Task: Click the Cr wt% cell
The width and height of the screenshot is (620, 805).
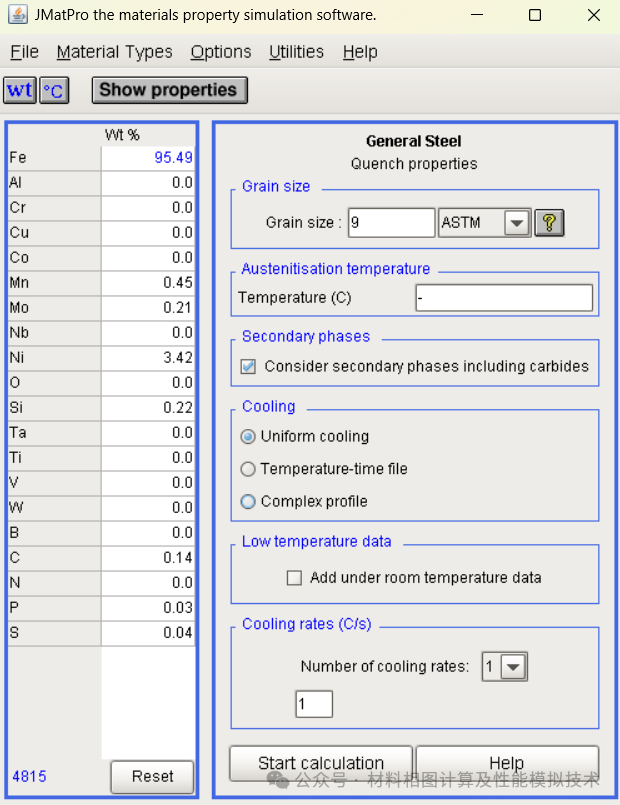Action: [148, 208]
